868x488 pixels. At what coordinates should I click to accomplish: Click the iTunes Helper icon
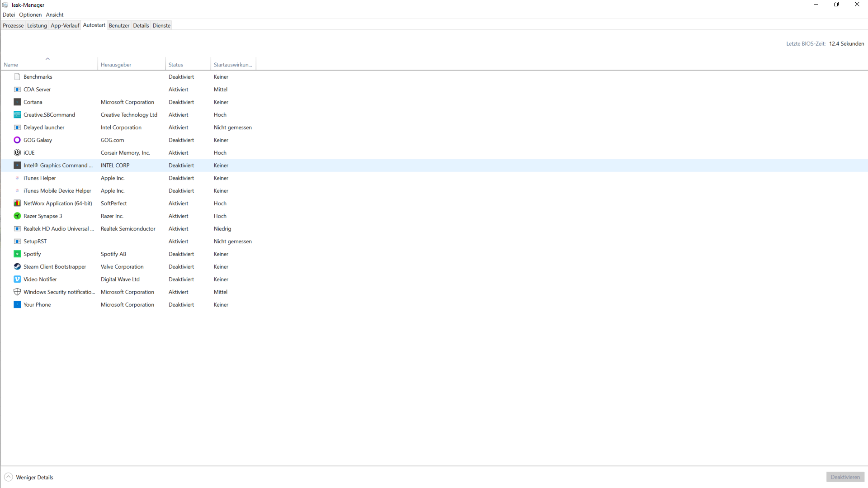17,178
